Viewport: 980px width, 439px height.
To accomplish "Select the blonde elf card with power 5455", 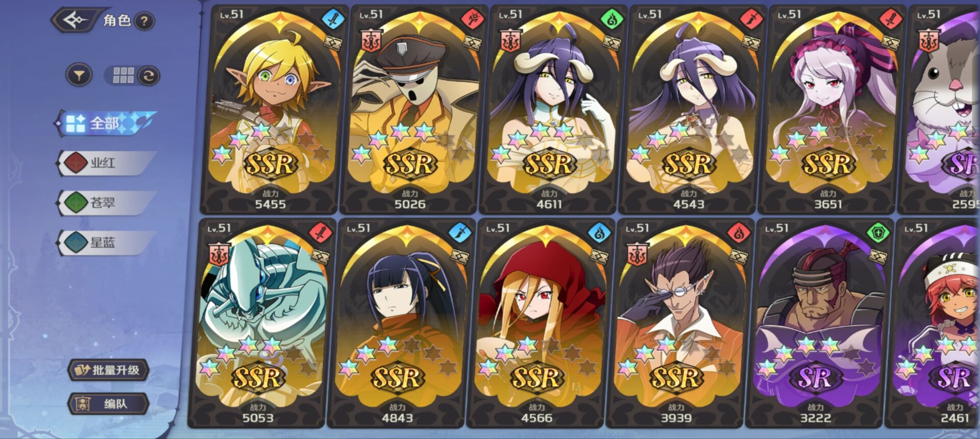I will [x=271, y=110].
